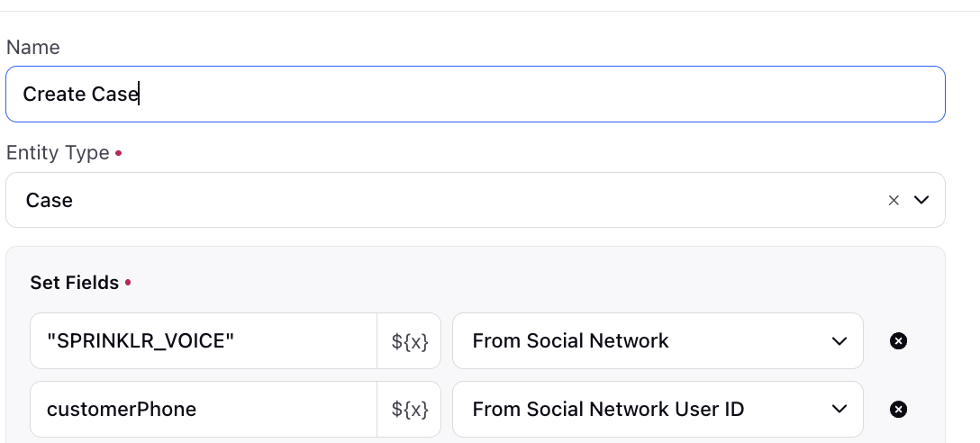Click the red required dot beside Entity Type
Image resolution: width=980 pixels, height=443 pixels.
[x=119, y=153]
